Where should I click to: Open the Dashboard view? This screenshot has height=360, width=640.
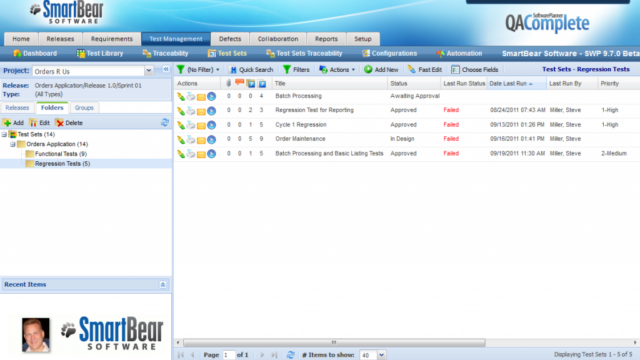35,53
